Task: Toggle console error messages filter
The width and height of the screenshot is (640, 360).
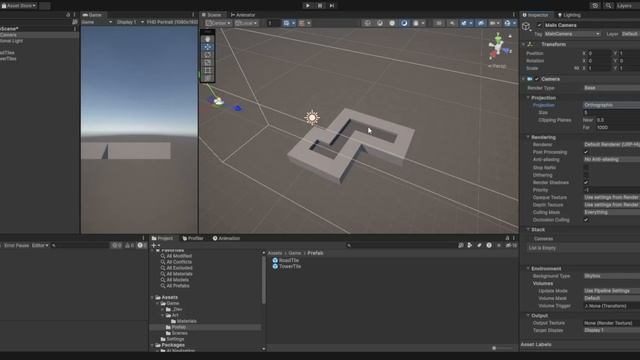Action: [141, 245]
